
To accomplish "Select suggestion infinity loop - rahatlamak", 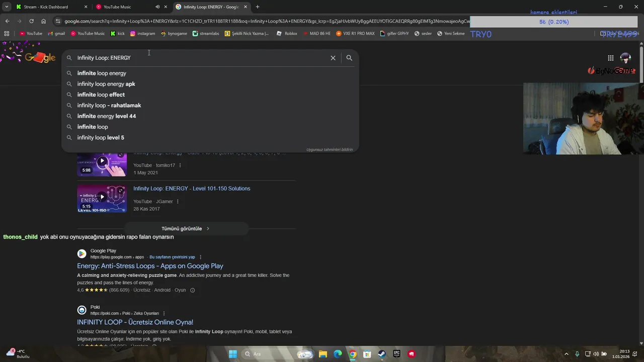I will 210,106.
